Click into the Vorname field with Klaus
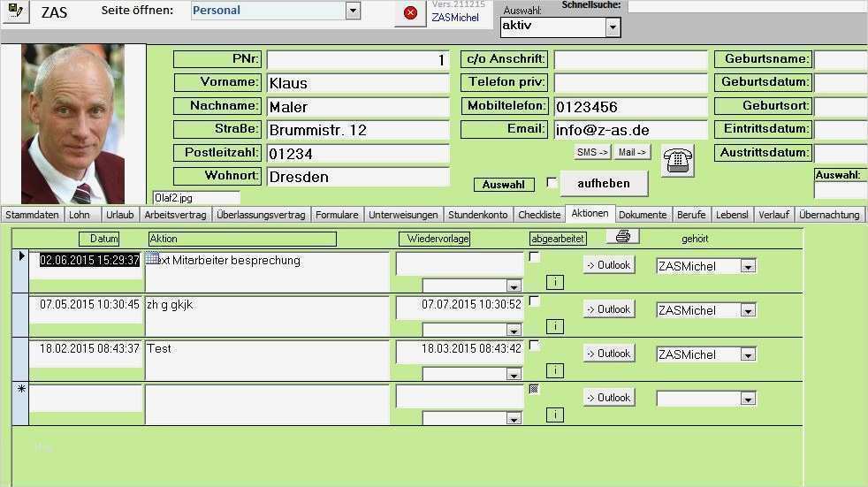Screen dimensions: 868x487 click(x=358, y=83)
